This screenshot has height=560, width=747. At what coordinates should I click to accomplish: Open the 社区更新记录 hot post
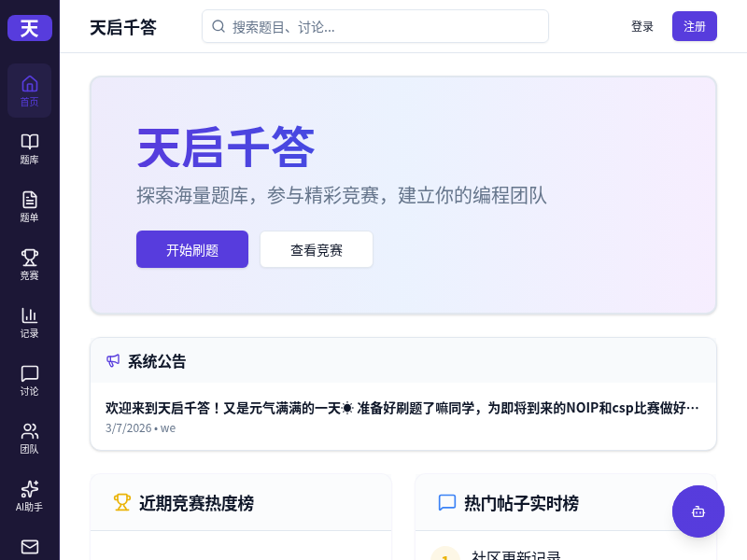[x=515, y=556]
